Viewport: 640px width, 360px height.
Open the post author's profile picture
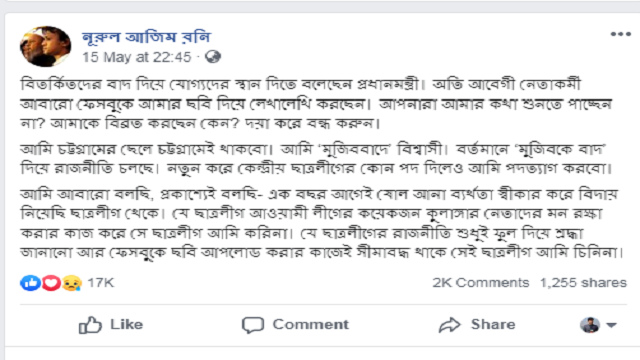[45, 47]
